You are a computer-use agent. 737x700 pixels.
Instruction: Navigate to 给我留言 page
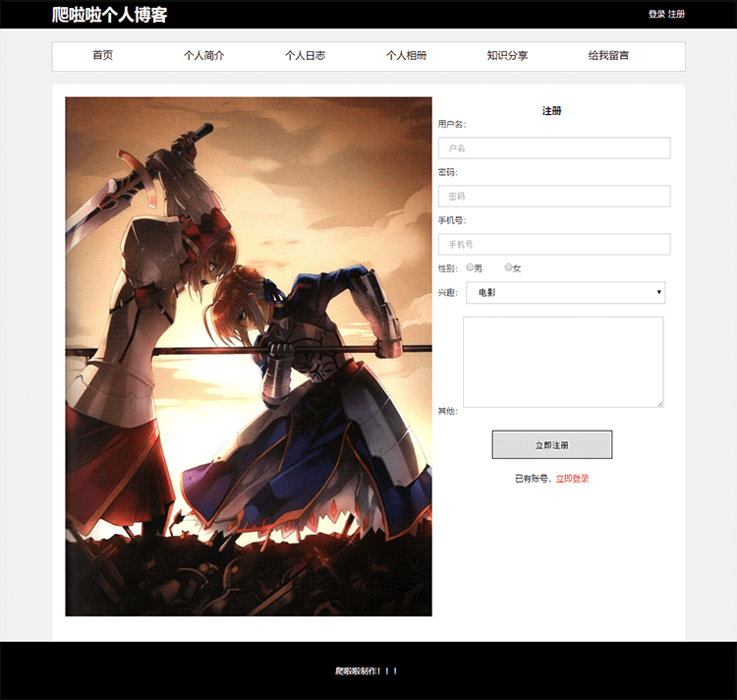(608, 56)
